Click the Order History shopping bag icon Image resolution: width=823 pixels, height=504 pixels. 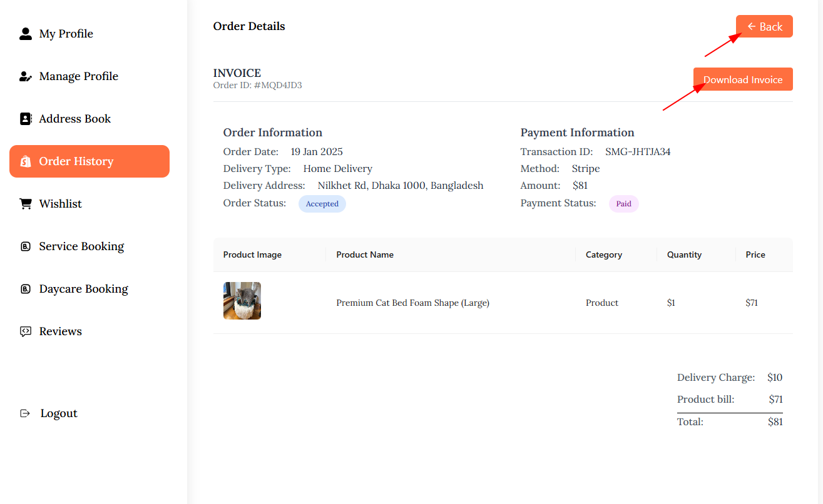[x=26, y=161]
